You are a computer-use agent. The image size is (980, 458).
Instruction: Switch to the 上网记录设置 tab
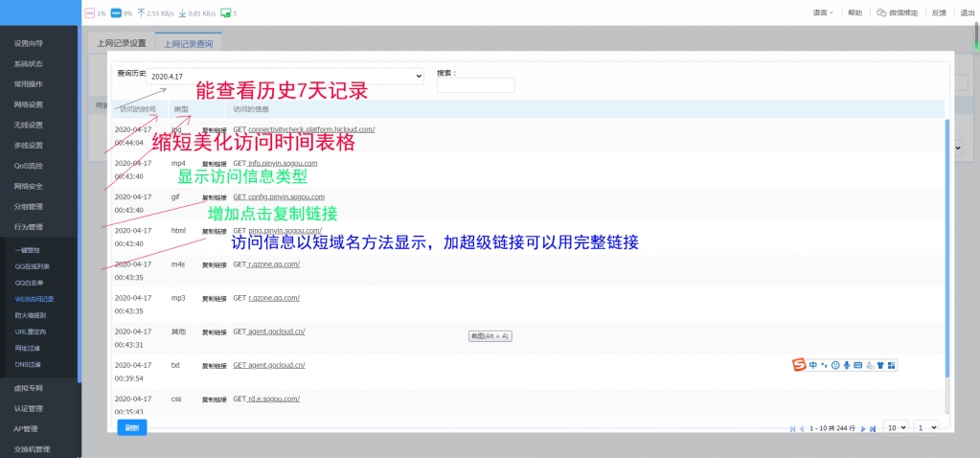pyautogui.click(x=121, y=43)
